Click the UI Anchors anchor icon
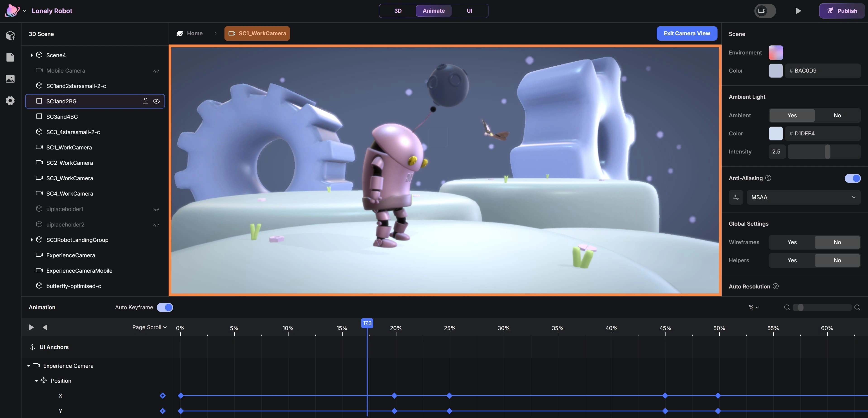The image size is (868, 418). point(32,347)
